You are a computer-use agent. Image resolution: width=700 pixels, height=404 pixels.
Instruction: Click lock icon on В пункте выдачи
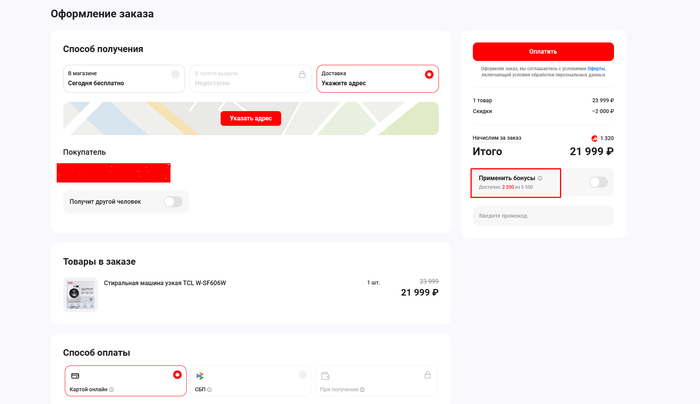click(x=302, y=74)
